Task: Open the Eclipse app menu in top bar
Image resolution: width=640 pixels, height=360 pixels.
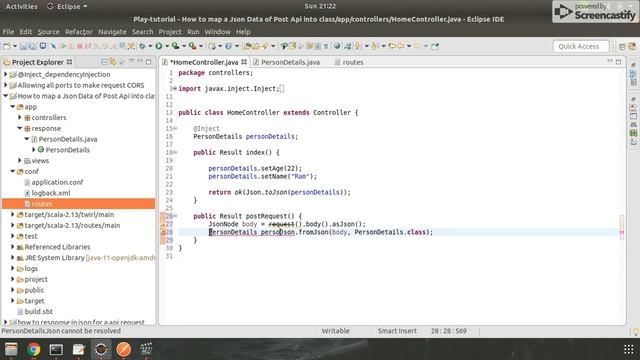Action: click(68, 7)
